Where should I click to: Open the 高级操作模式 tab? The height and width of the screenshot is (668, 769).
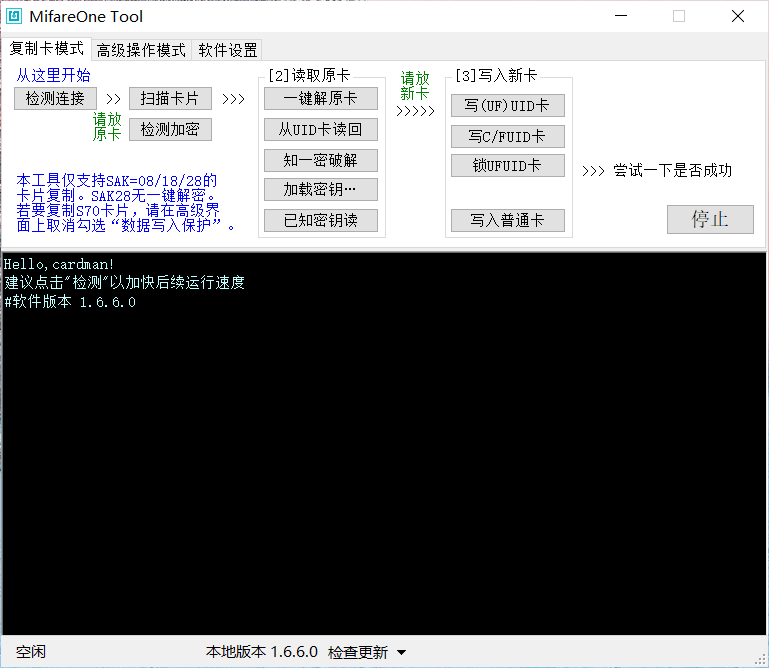[x=141, y=50]
